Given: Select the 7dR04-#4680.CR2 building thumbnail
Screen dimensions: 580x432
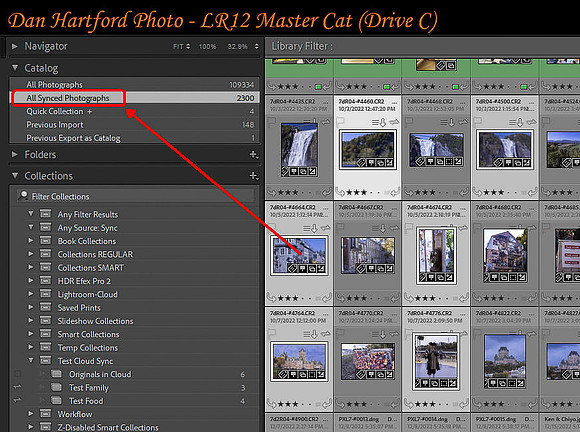Looking at the screenshot, I should (505, 256).
